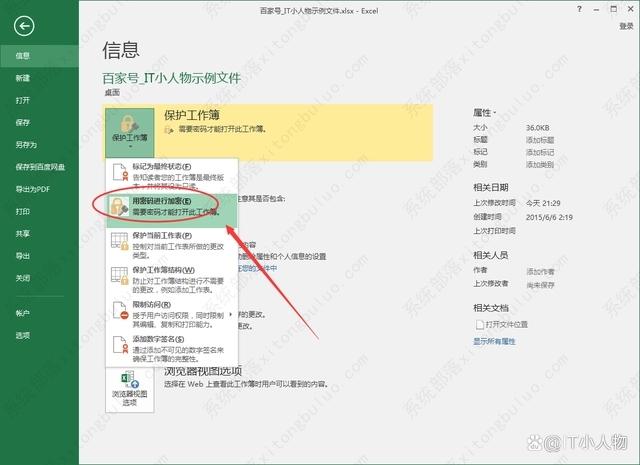Click 添加标题 title field

point(541,140)
